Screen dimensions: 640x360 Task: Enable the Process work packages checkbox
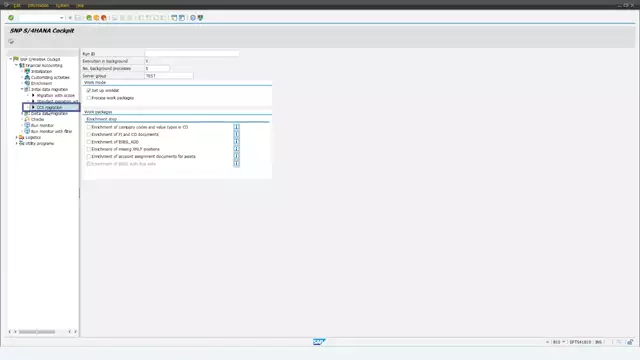click(89, 98)
